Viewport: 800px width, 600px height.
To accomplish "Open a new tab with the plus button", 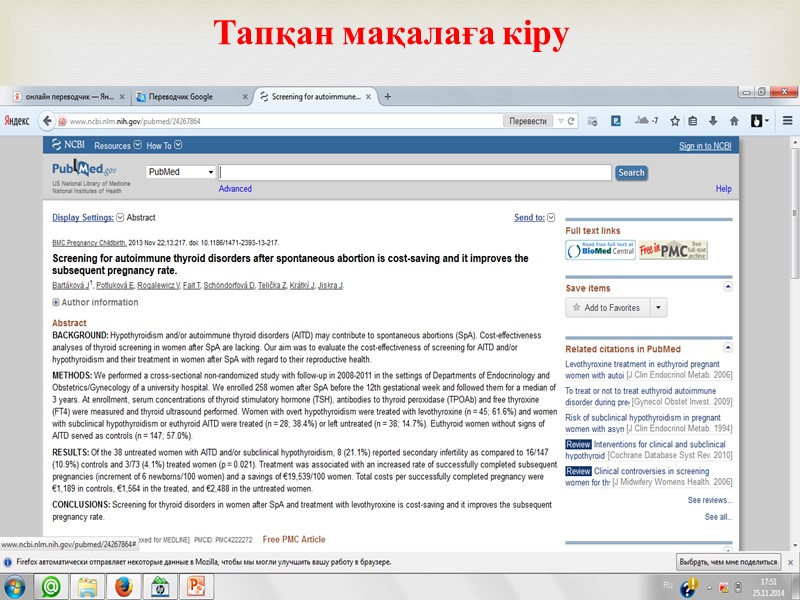I will (387, 96).
